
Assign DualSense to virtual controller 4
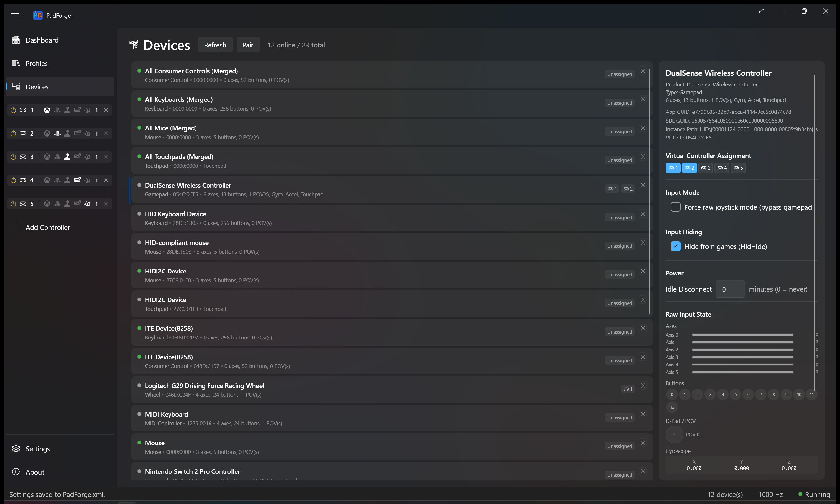click(722, 168)
